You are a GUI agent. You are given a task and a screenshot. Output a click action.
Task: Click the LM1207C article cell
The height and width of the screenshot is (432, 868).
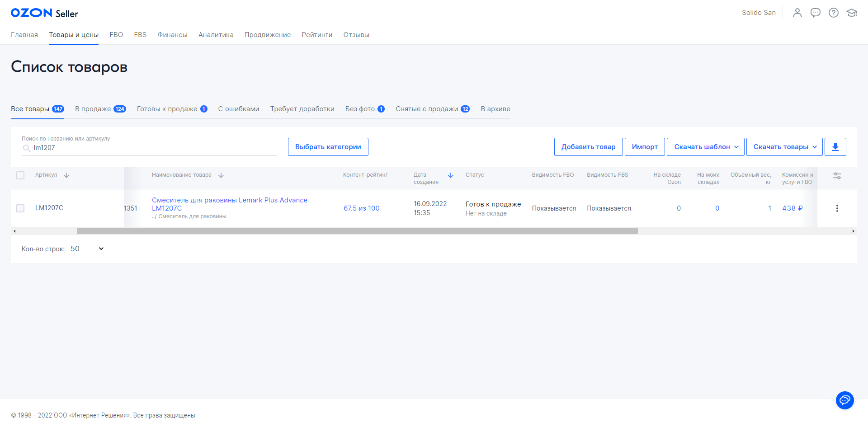pyautogui.click(x=49, y=208)
